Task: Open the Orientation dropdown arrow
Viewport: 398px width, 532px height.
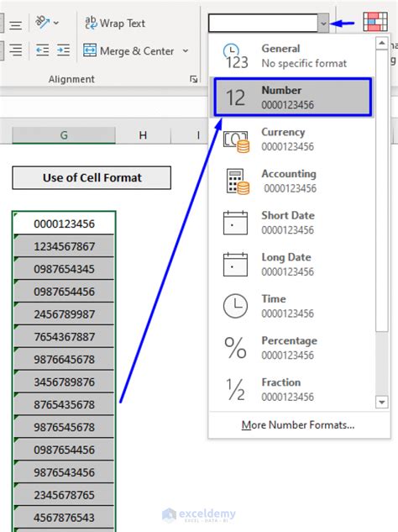Action: tap(56, 23)
